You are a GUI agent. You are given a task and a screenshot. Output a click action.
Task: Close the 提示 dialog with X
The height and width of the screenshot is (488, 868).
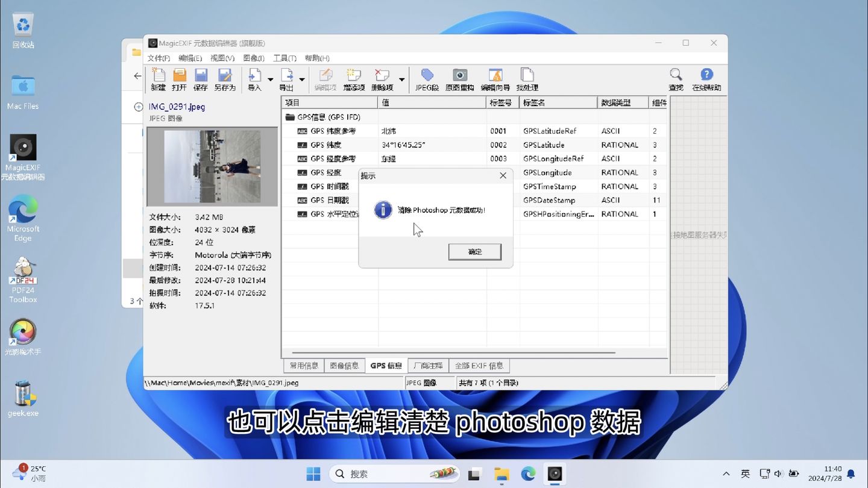click(x=503, y=176)
